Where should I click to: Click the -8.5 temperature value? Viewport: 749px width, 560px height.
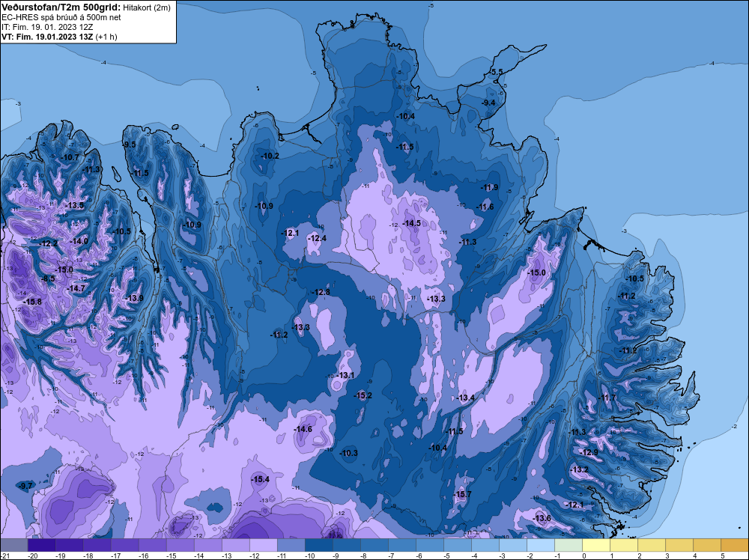coord(48,279)
